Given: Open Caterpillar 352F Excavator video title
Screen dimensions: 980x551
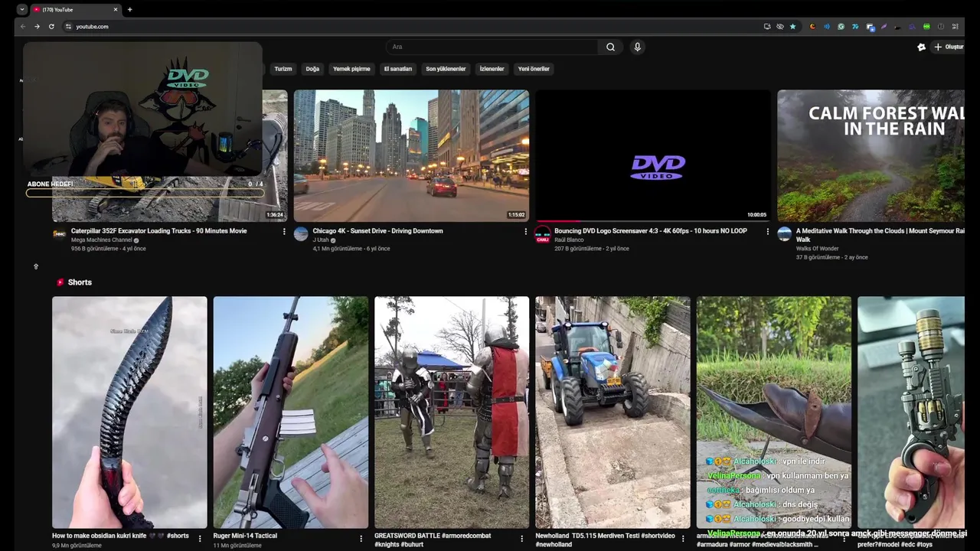Looking at the screenshot, I should pyautogui.click(x=158, y=230).
